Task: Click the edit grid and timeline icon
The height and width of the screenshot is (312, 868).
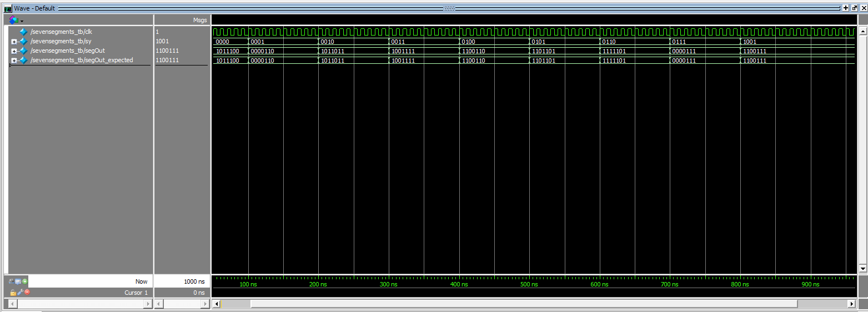Action: coord(18,281)
